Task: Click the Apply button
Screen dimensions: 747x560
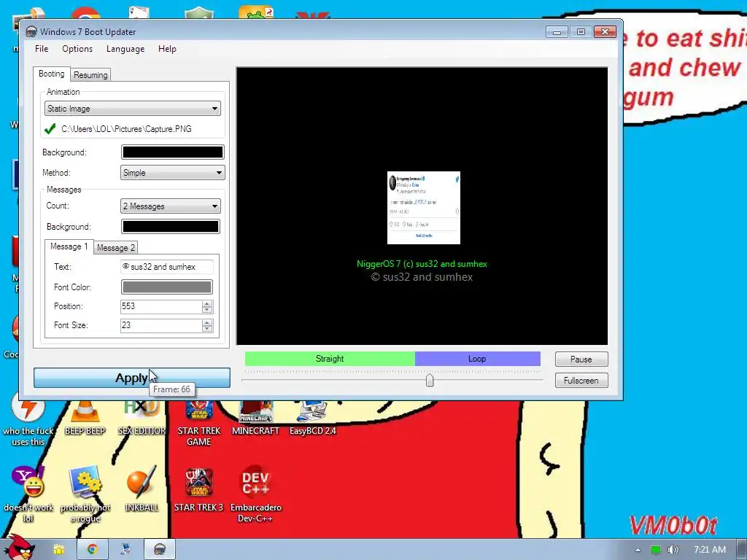Action: click(x=132, y=378)
